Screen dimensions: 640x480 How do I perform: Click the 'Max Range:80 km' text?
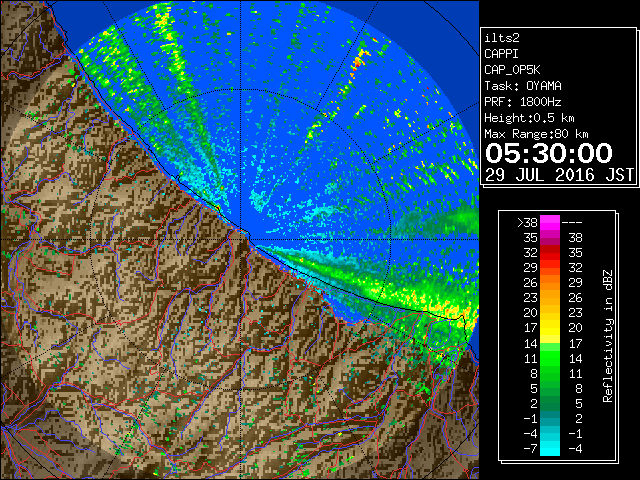[x=536, y=134]
